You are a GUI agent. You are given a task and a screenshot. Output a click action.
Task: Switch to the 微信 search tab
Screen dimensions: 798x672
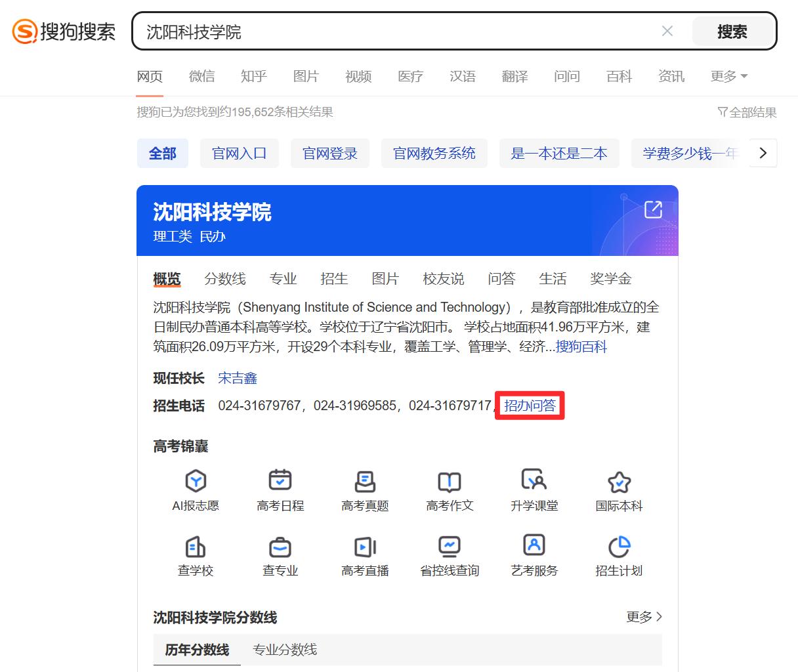click(x=202, y=76)
